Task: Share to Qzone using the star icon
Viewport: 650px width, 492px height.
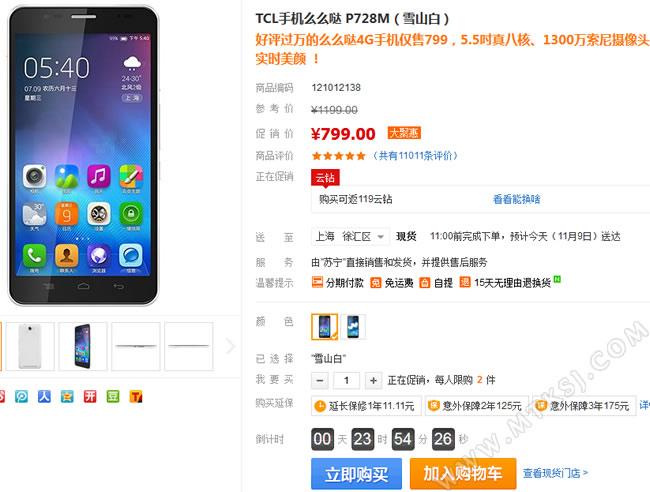Action: click(67, 397)
